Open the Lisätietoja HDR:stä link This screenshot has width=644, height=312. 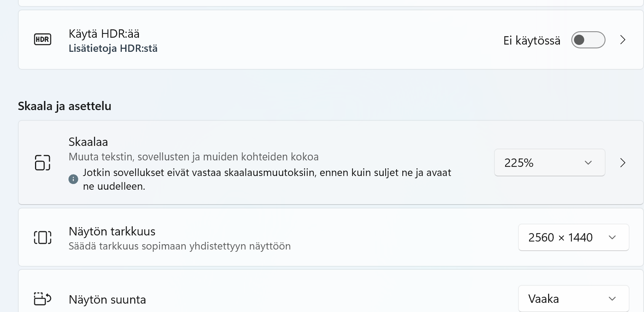point(113,48)
